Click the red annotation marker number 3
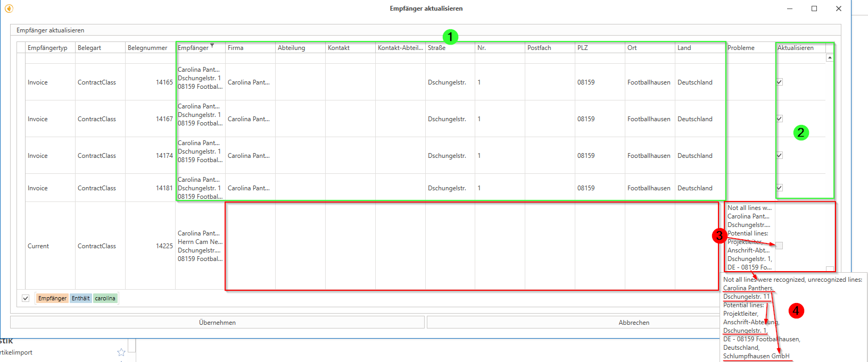 pyautogui.click(x=720, y=235)
